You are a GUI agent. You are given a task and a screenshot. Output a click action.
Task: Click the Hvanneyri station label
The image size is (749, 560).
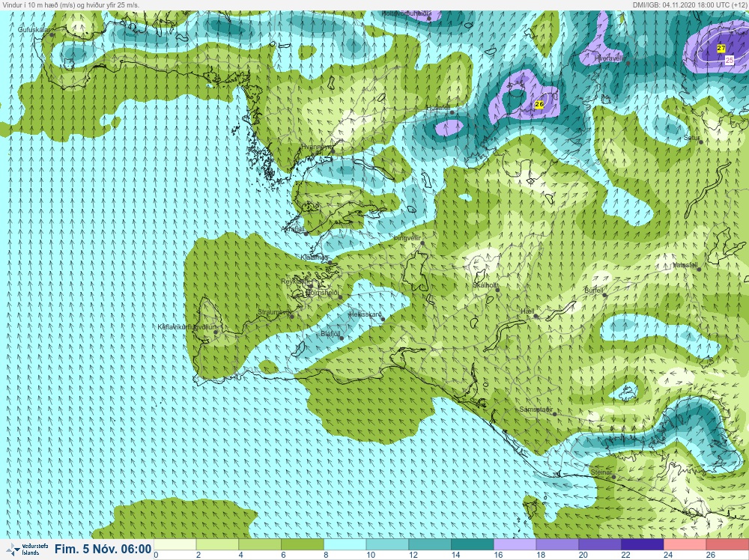tap(316, 147)
